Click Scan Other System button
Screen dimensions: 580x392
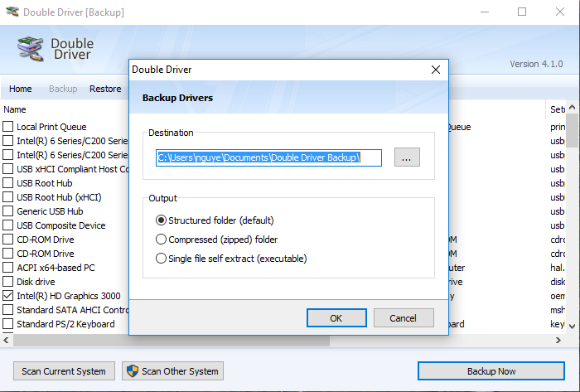click(172, 371)
